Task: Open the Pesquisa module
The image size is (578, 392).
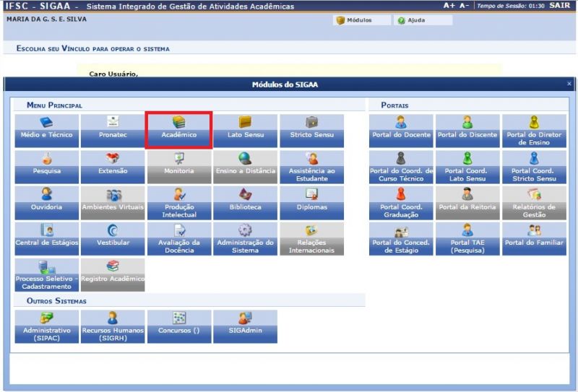Action: 46,167
